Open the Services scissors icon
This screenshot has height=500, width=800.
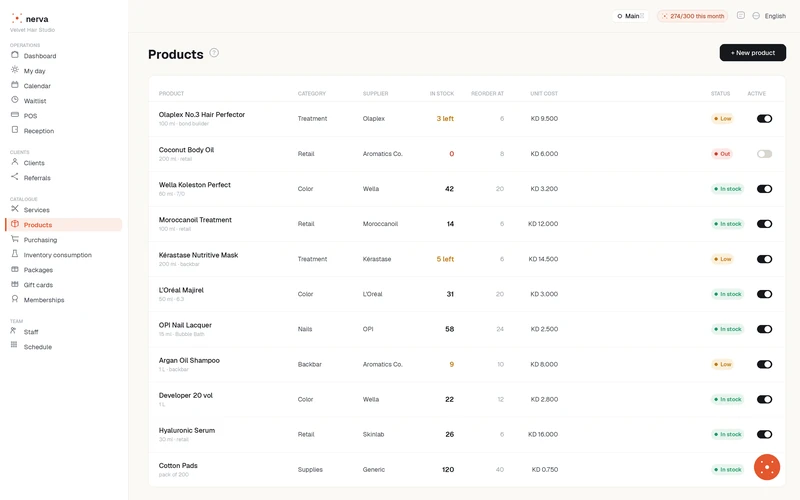tap(15, 209)
